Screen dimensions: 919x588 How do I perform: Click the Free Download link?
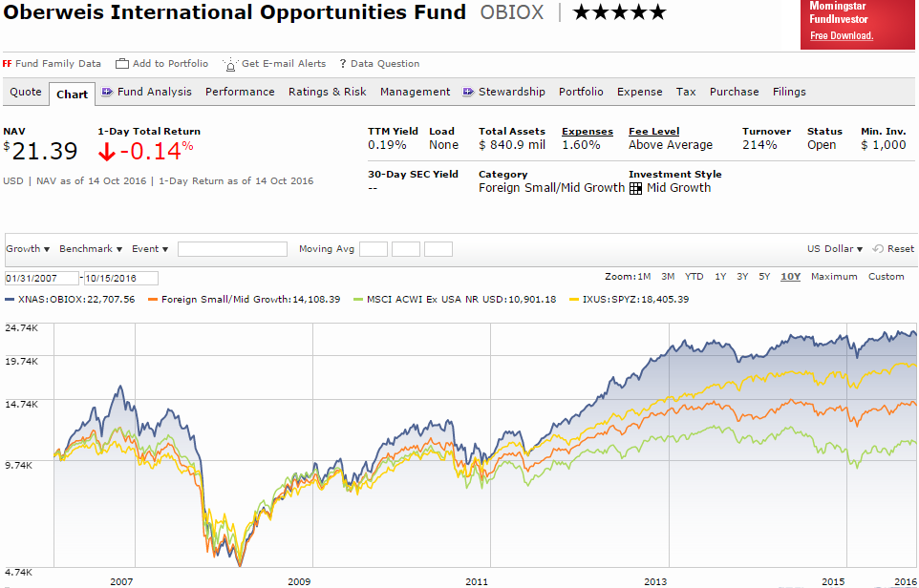(x=842, y=35)
